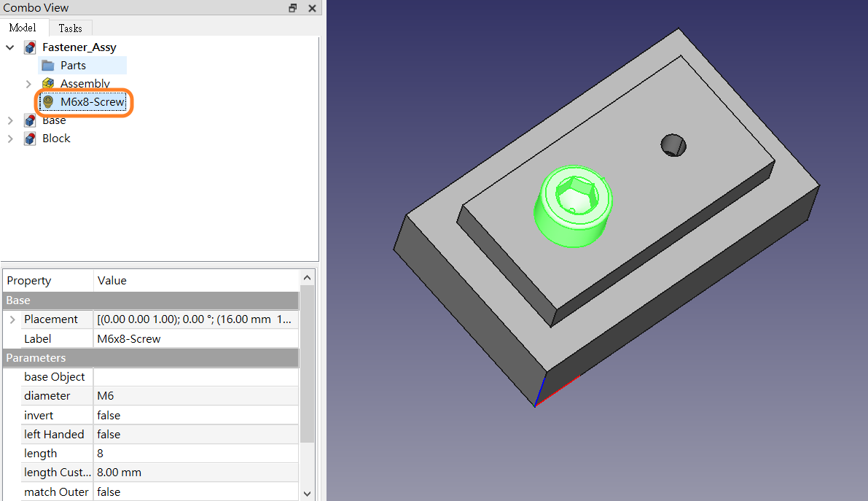
Task: Click the left Handed property name
Action: (x=54, y=435)
